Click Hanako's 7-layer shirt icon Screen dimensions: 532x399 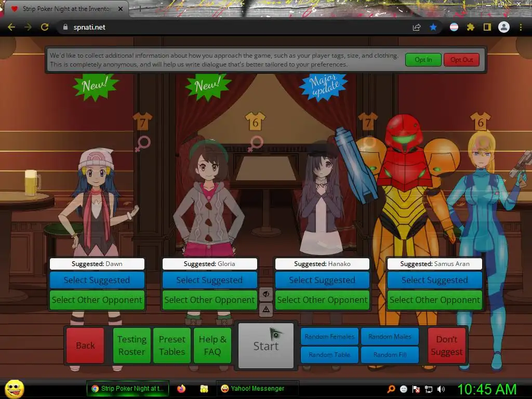point(368,122)
